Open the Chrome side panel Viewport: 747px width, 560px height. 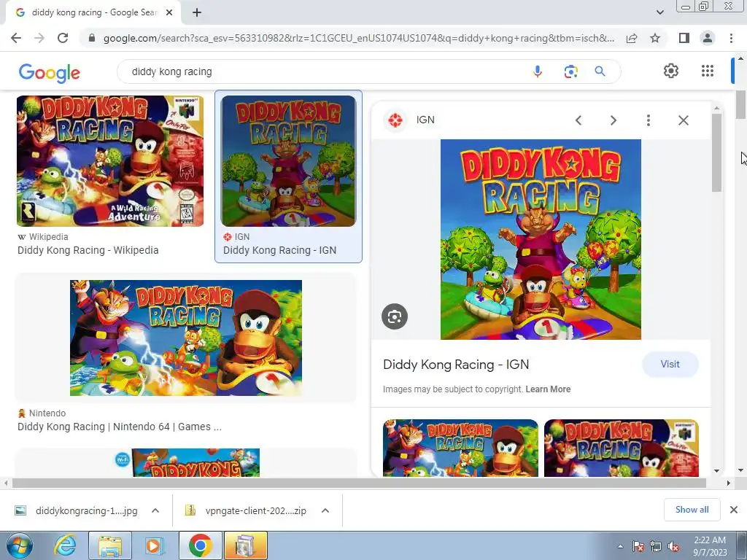tap(684, 38)
